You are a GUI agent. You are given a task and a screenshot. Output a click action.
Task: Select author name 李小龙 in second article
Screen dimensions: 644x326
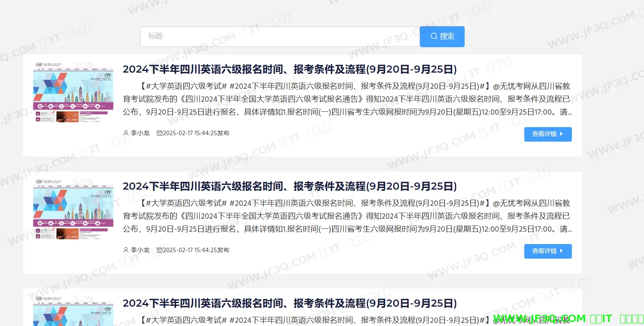point(140,250)
